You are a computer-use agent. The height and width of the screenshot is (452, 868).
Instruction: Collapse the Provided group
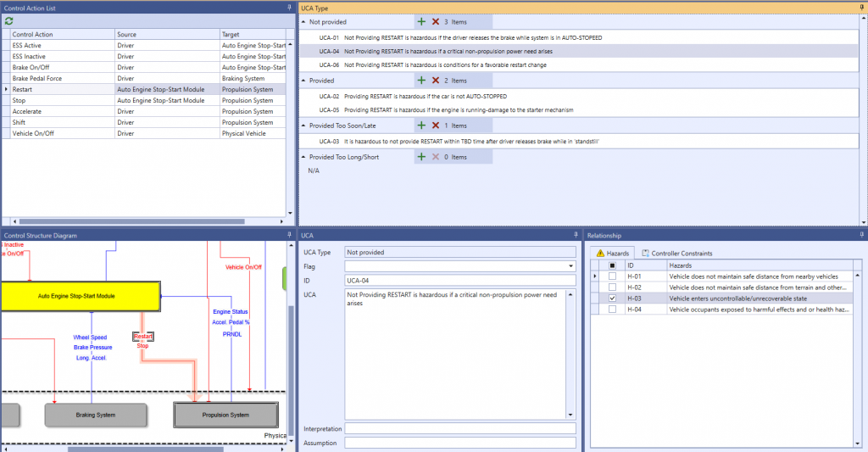303,81
